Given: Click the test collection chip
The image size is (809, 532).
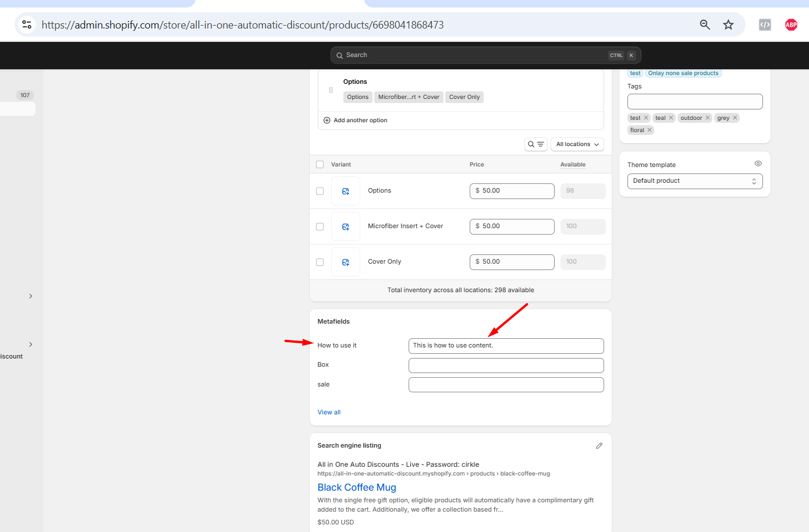Looking at the screenshot, I should point(635,73).
